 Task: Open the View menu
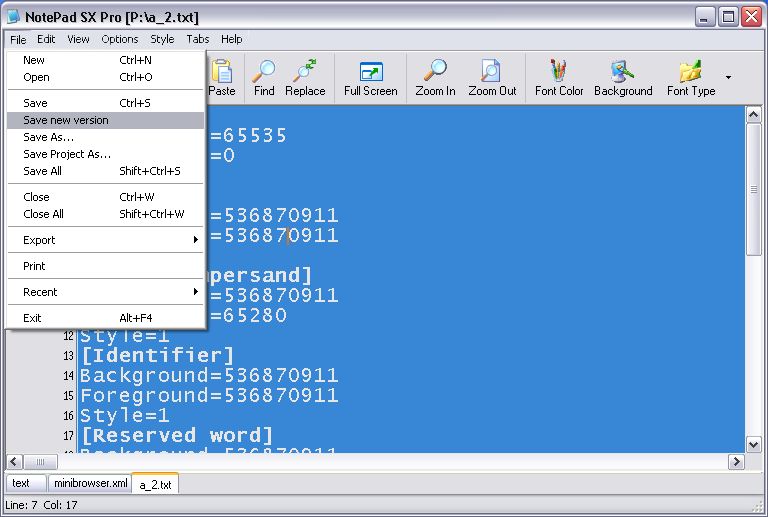(x=78, y=39)
